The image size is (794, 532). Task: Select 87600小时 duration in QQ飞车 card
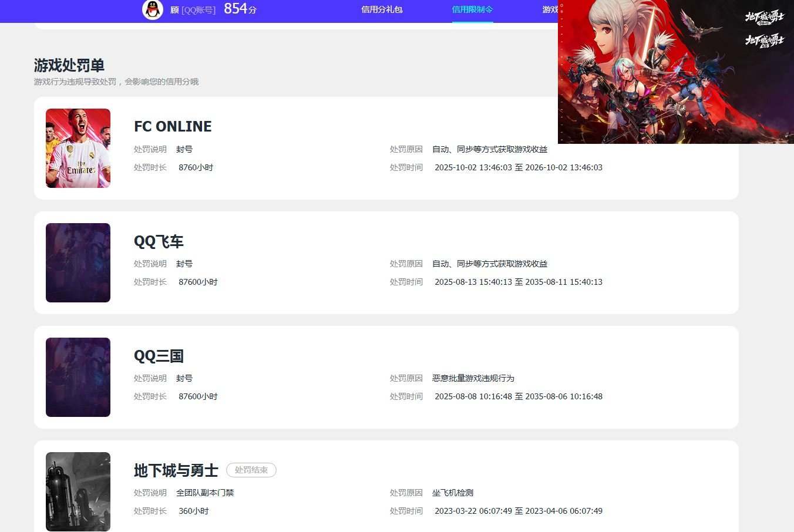tap(198, 282)
